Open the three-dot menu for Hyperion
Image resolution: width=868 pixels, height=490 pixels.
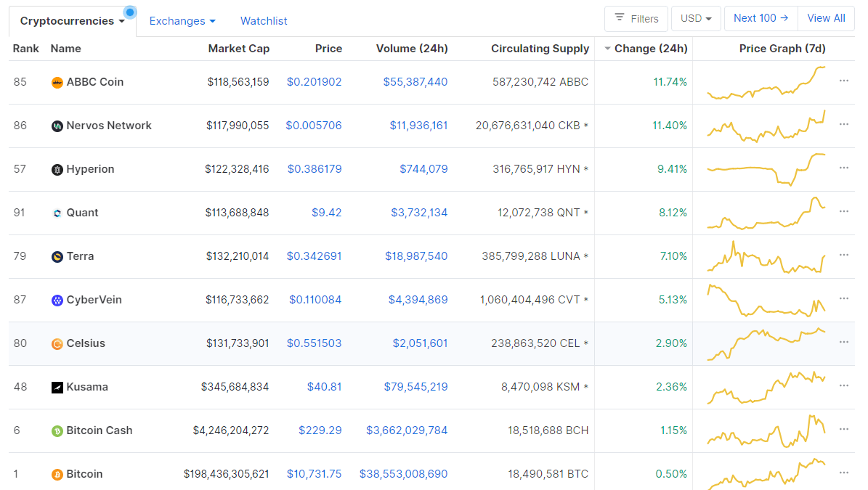coord(843,168)
